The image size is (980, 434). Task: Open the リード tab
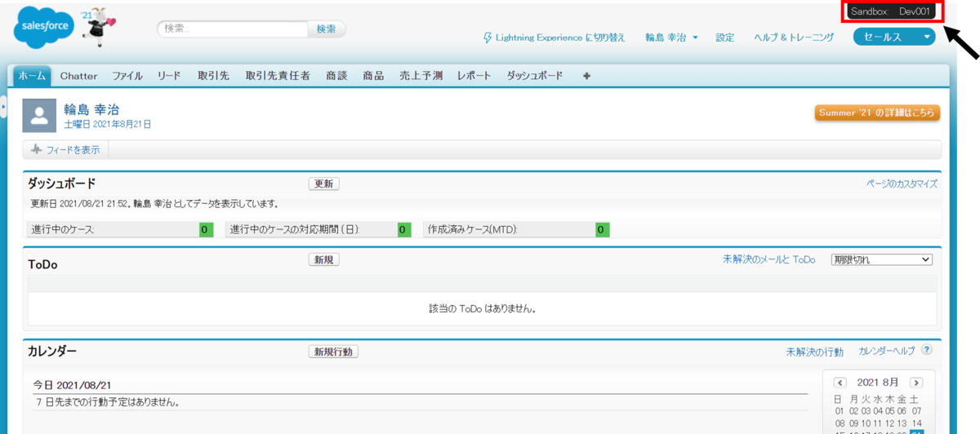coord(169,76)
